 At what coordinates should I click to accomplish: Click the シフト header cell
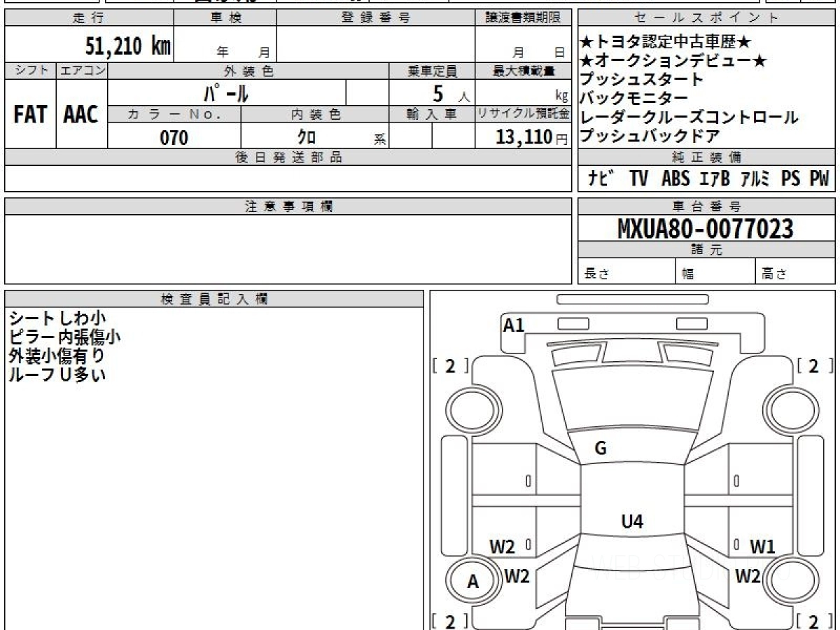[x=31, y=71]
